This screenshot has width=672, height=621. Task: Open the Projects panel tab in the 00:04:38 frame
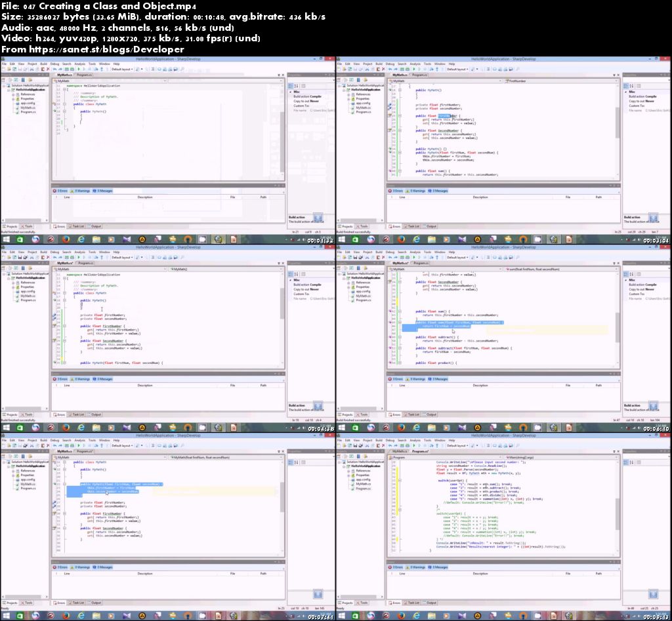coord(10,414)
